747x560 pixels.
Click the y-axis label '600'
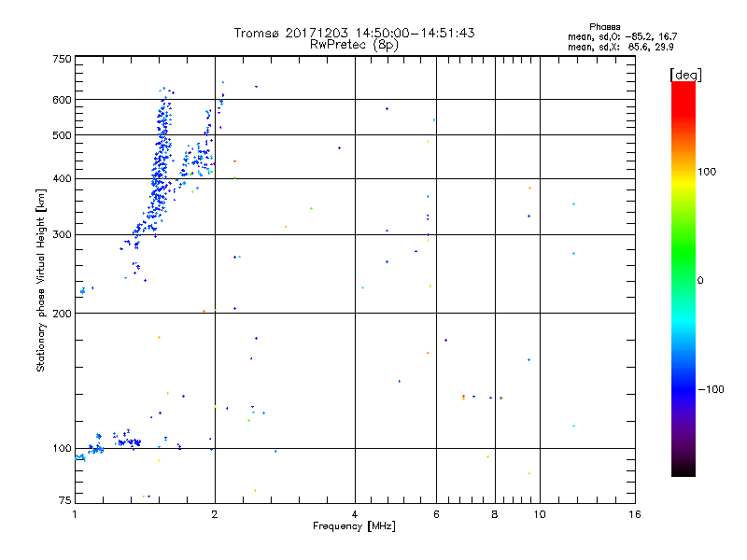point(62,100)
